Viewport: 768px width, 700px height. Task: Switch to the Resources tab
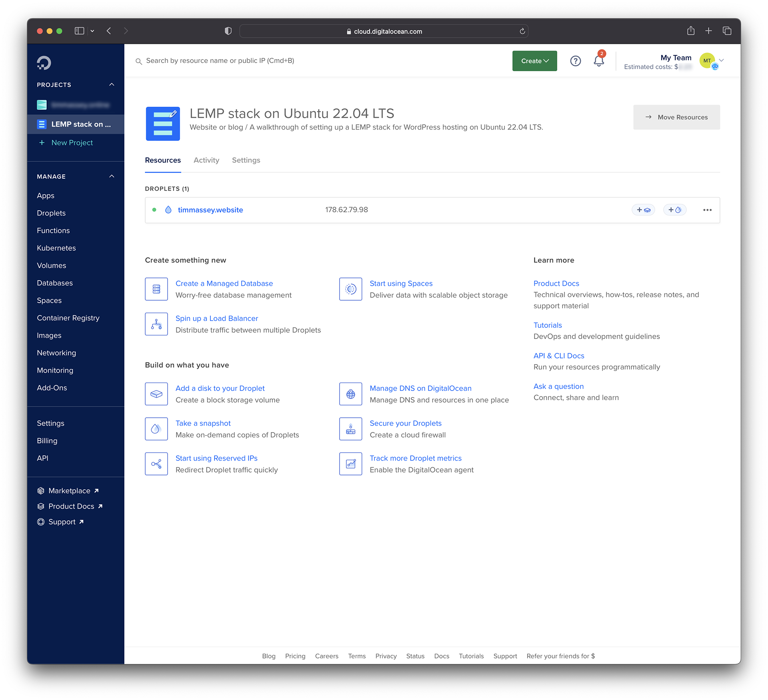pos(163,160)
